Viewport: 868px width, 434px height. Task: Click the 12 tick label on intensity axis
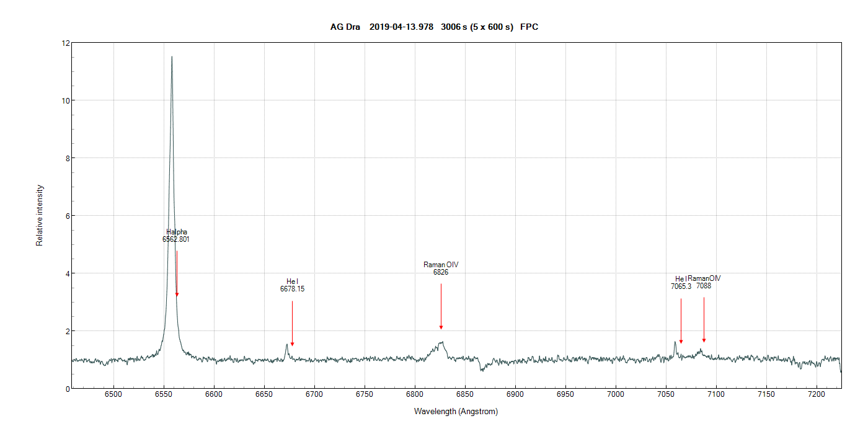pyautogui.click(x=65, y=43)
